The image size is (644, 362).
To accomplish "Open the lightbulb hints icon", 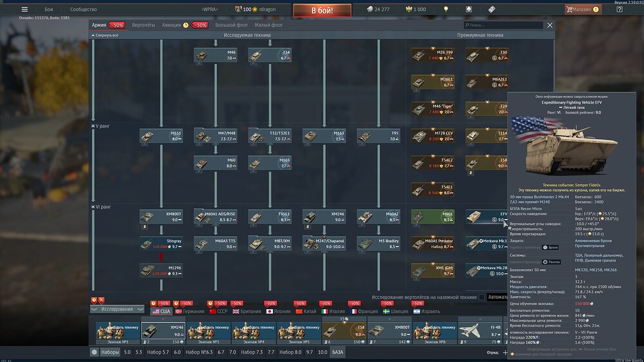I will [x=446, y=9].
